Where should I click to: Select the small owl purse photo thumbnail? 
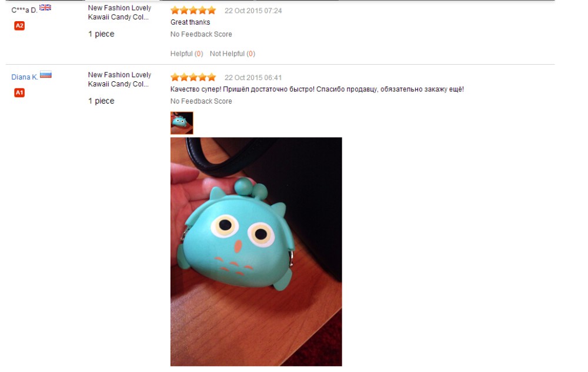[x=182, y=123]
